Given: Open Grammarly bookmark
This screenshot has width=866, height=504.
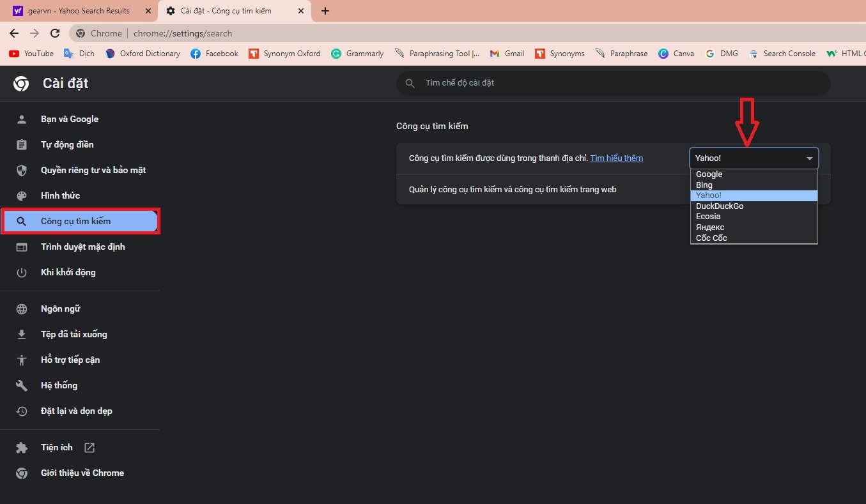Looking at the screenshot, I should (358, 54).
